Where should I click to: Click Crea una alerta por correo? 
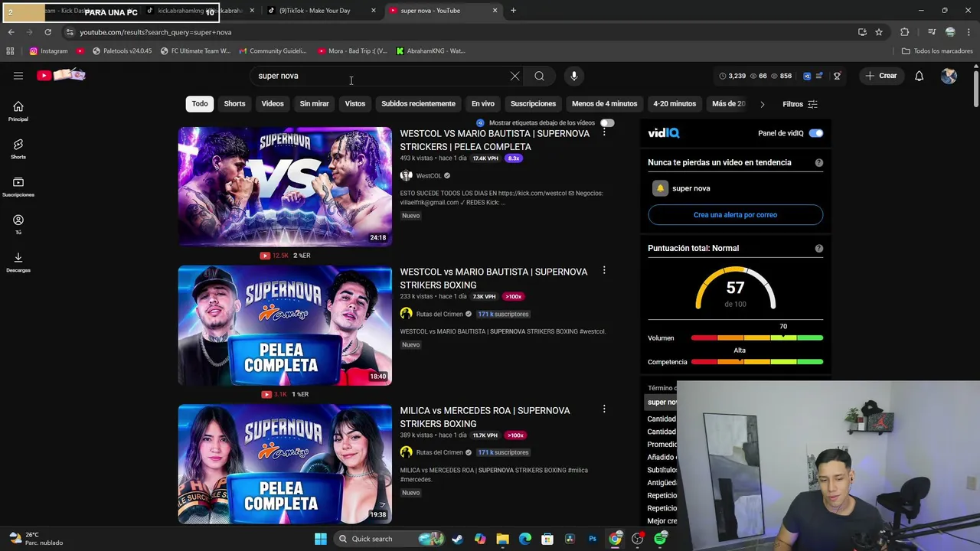pyautogui.click(x=735, y=215)
